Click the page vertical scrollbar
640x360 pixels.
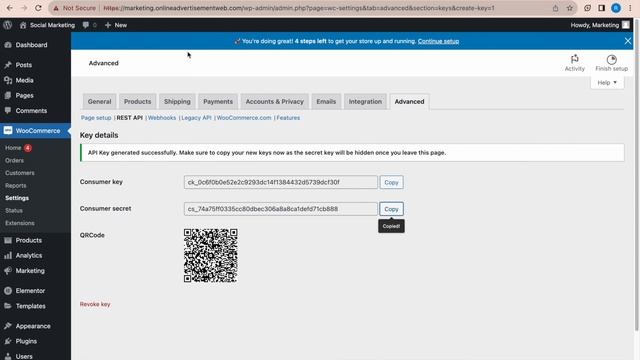[x=636, y=176]
